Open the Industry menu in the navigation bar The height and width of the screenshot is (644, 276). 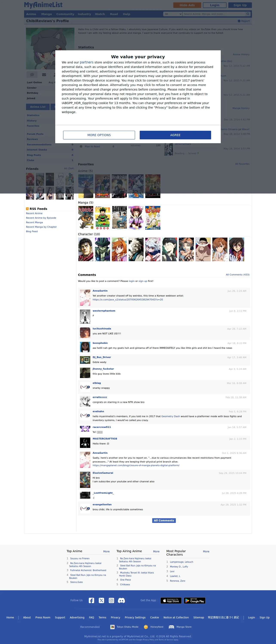84,14
